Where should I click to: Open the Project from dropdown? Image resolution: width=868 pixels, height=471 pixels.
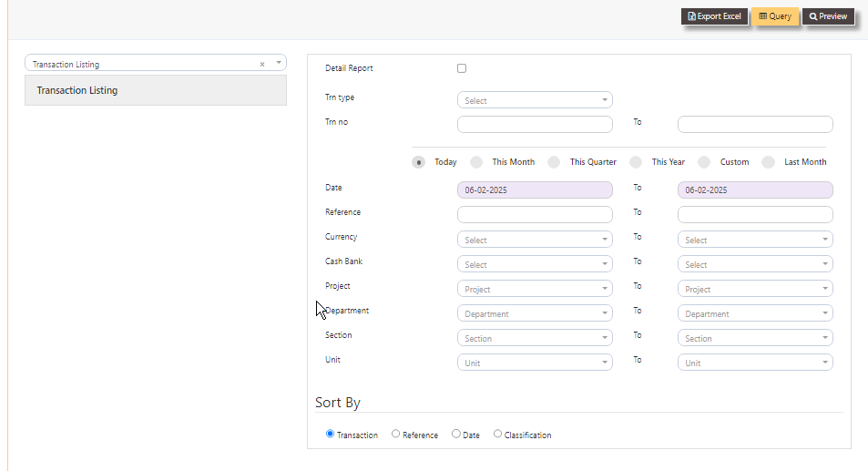pyautogui.click(x=535, y=289)
